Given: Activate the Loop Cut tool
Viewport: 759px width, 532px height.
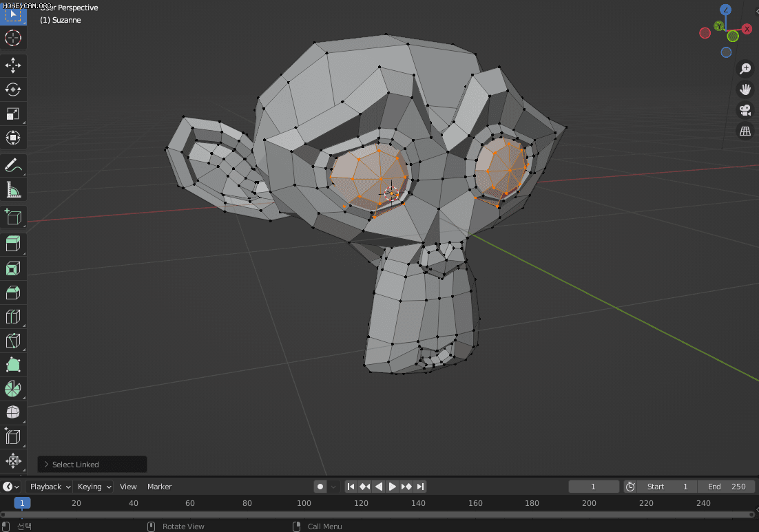Looking at the screenshot, I should pos(13,317).
